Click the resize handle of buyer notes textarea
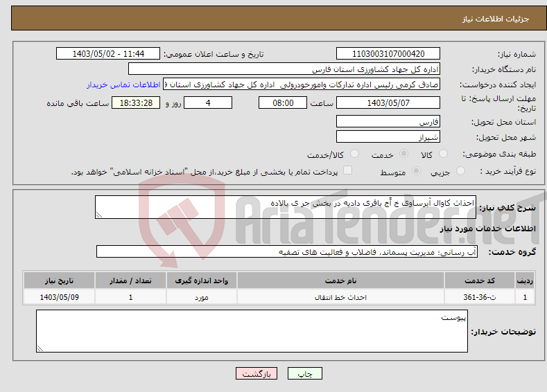 click(40, 348)
